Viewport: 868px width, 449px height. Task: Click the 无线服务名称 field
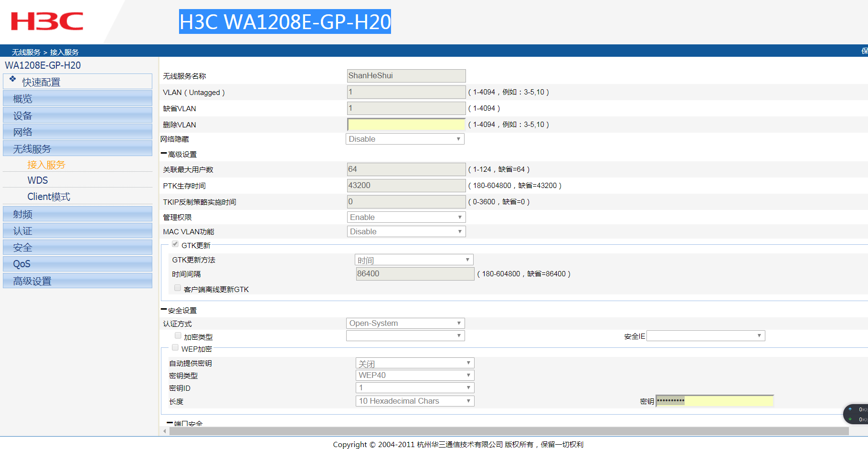(x=406, y=75)
